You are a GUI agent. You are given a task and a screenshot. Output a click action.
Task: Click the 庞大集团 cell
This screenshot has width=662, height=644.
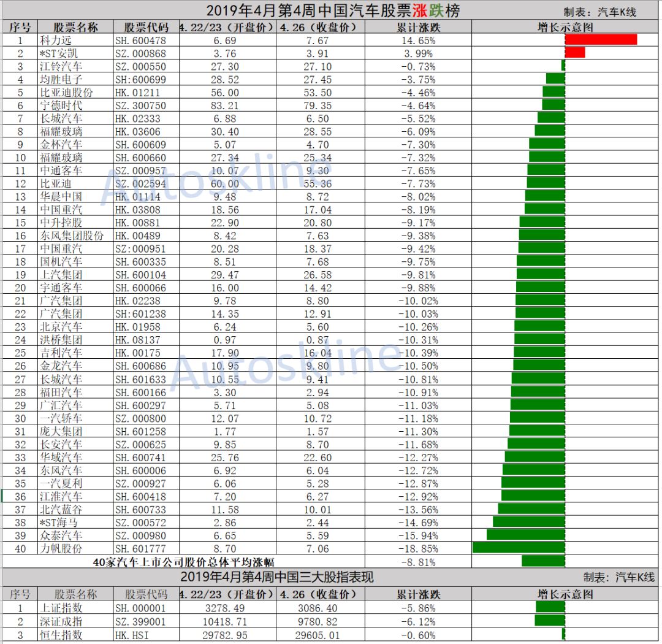75,432
